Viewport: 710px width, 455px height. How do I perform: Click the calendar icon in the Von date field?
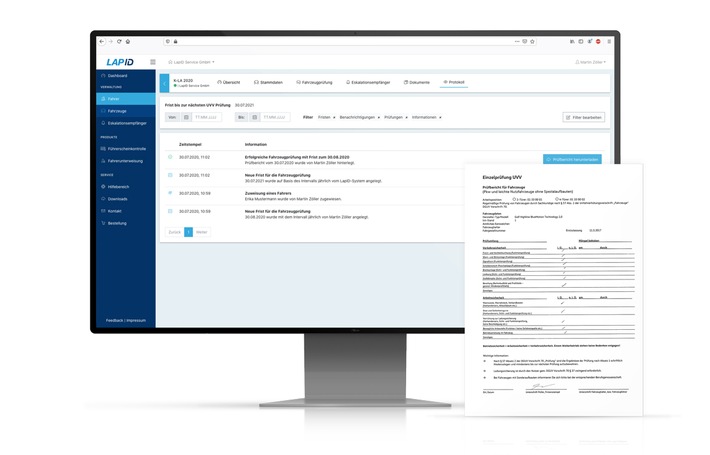[x=186, y=118]
